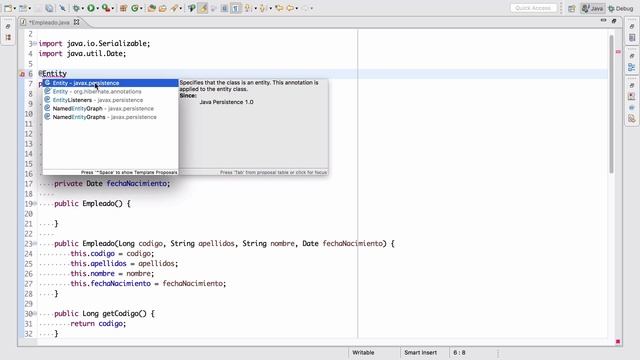
Task: Open the Back history dropdown arrow
Action: (x=297, y=8)
